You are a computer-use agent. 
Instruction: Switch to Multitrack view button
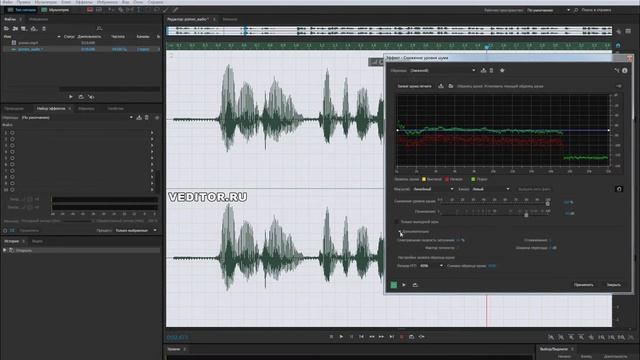coord(55,10)
